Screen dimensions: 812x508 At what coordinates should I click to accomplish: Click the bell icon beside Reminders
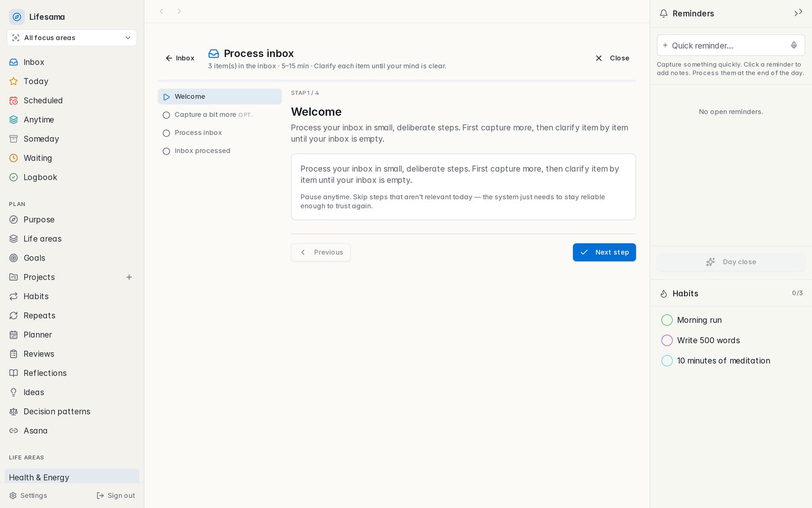664,14
